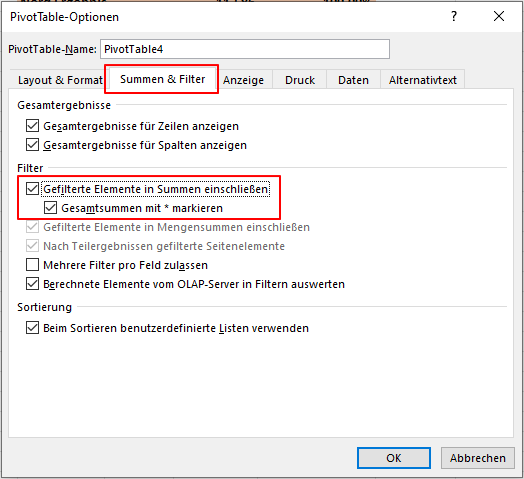Click the Abbrechen button
Image resolution: width=524 pixels, height=479 pixels.
point(478,458)
